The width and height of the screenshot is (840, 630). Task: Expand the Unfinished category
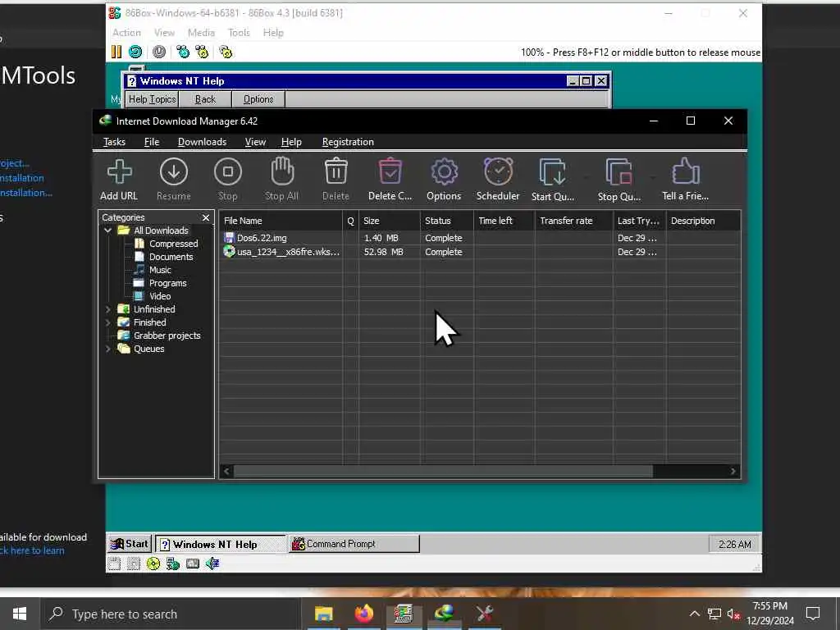pyautogui.click(x=107, y=309)
